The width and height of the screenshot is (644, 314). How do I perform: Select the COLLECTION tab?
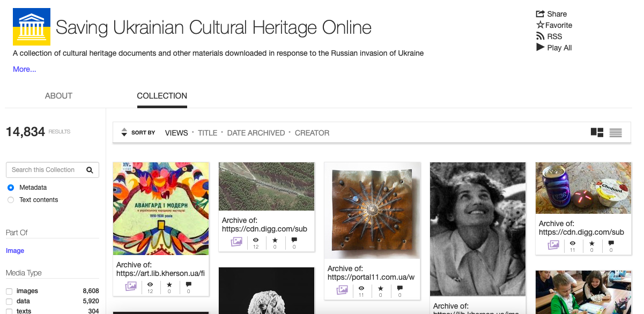click(162, 96)
